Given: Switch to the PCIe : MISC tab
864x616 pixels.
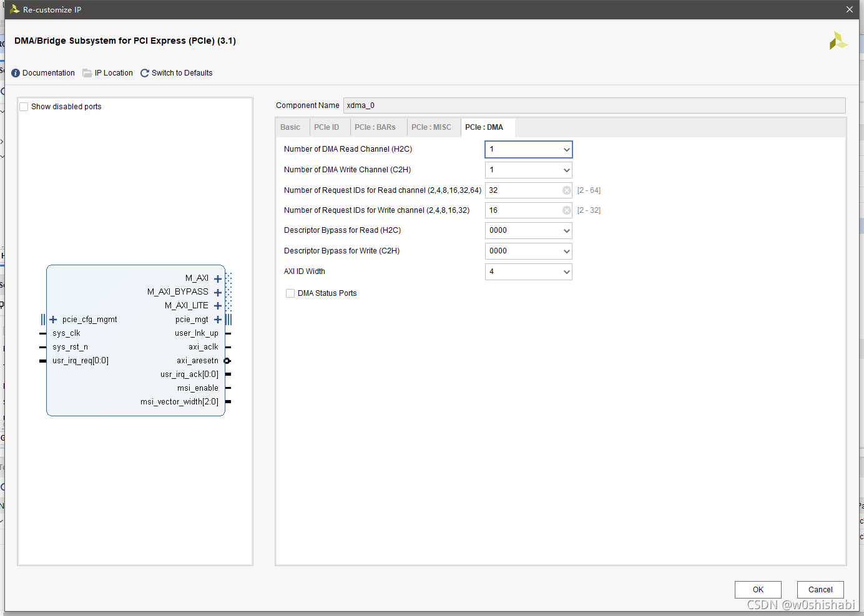Looking at the screenshot, I should pyautogui.click(x=431, y=127).
